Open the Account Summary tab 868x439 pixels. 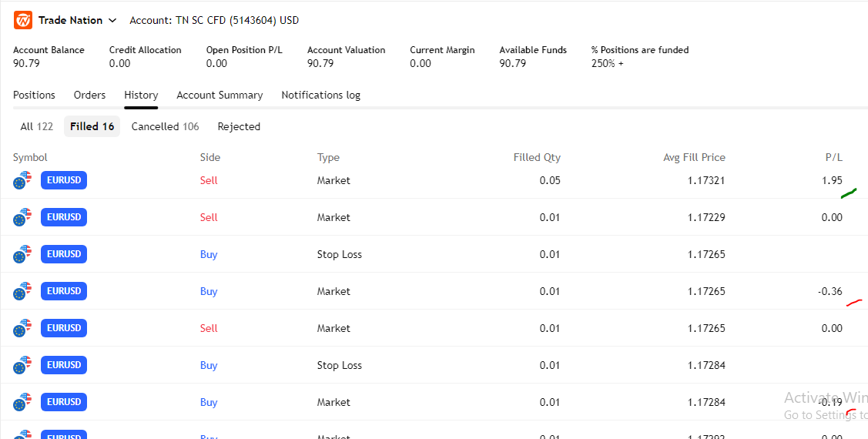(220, 96)
